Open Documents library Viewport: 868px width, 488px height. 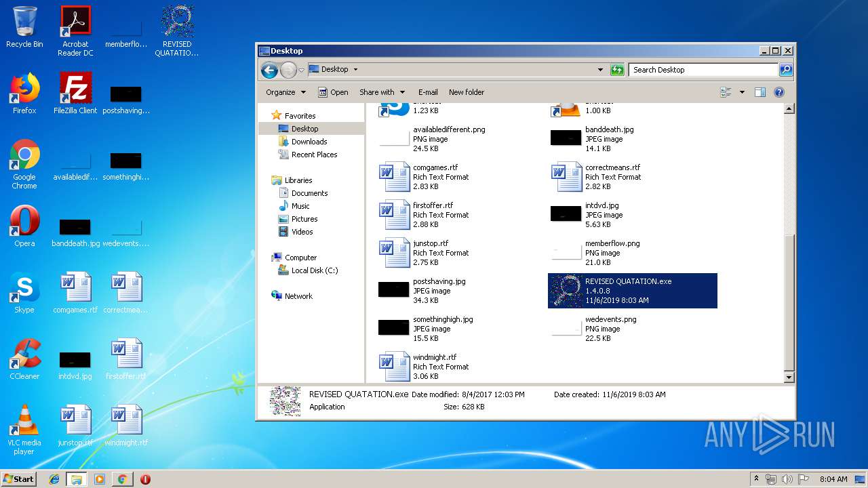pos(309,193)
